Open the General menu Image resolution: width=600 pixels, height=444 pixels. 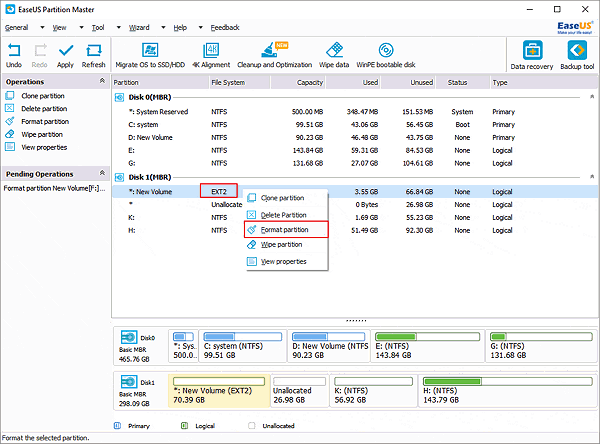pos(16,28)
